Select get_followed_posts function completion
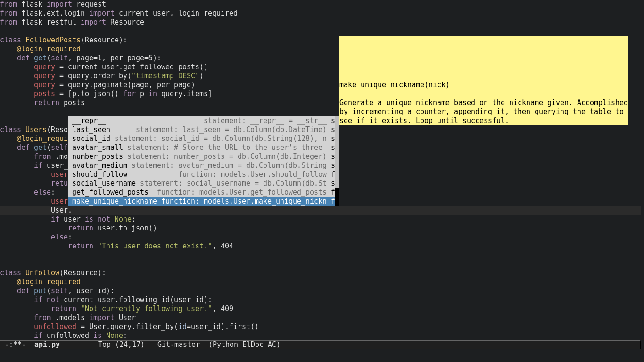The width and height of the screenshot is (644, 362). (201, 192)
